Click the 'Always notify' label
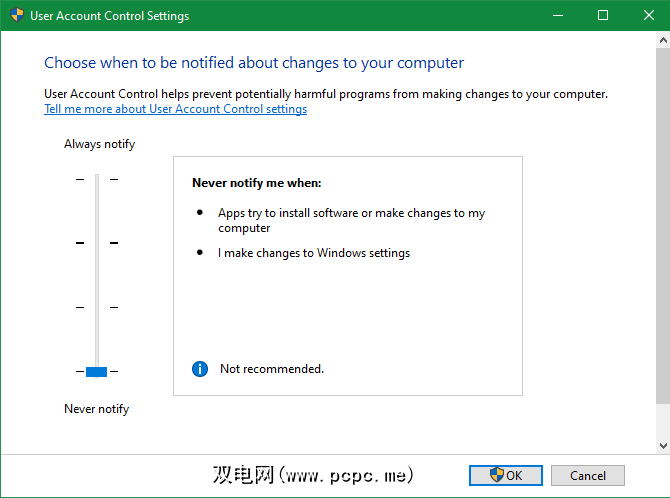This screenshot has height=498, width=670. (100, 144)
